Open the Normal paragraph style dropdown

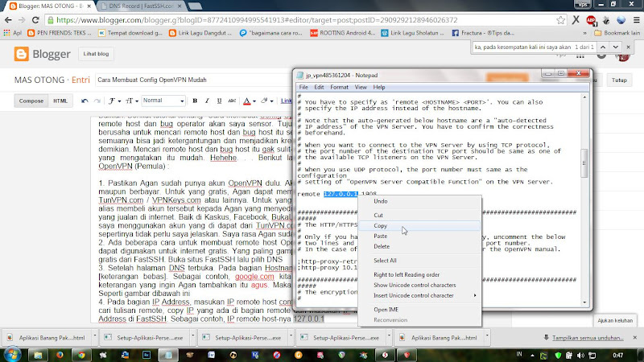click(163, 101)
